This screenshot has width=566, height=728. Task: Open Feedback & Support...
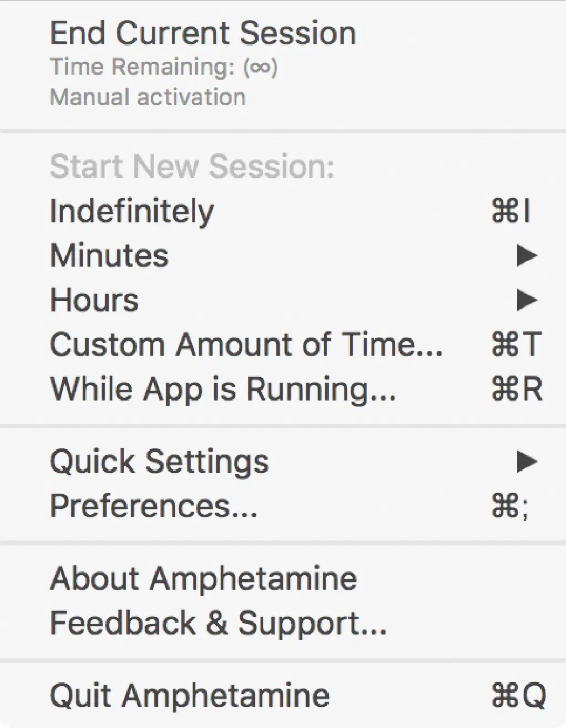click(218, 623)
